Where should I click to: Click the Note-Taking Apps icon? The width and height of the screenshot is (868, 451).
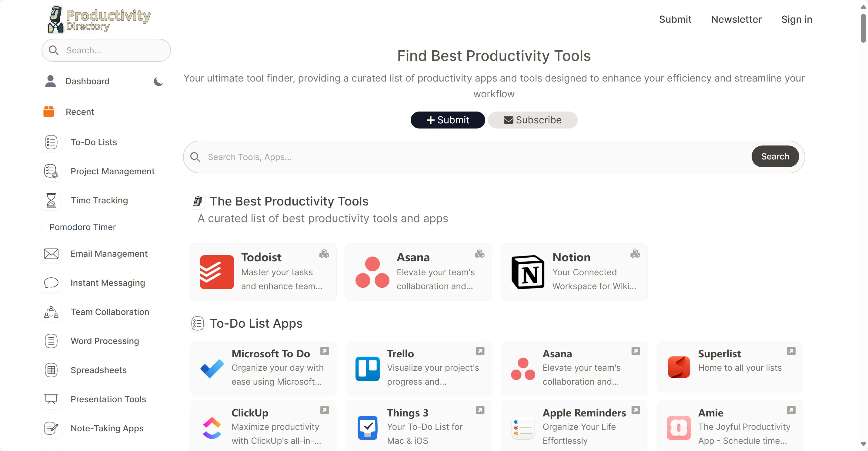(51, 428)
